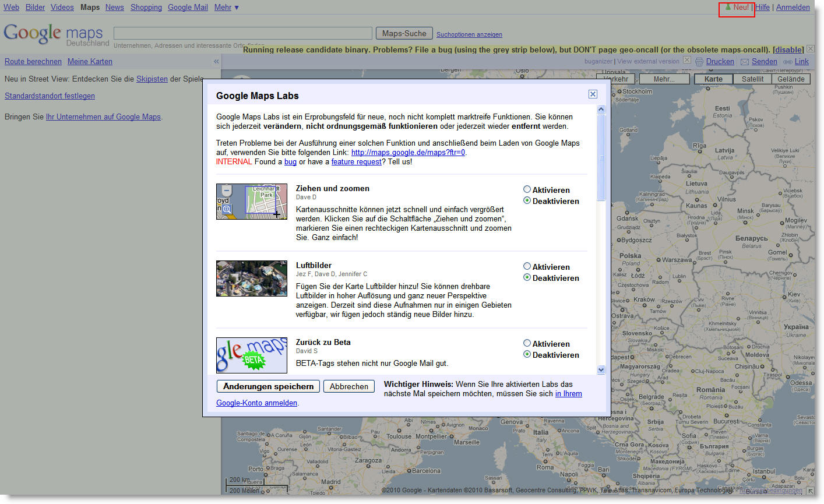This screenshot has width=824, height=504.
Task: Open the Mehr... map layers dropdown
Action: pos(664,79)
